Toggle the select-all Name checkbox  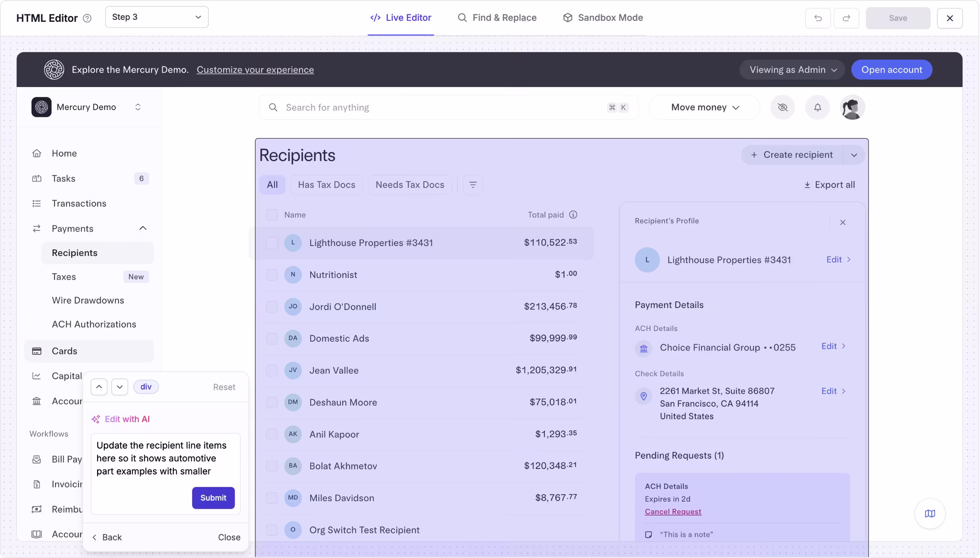[272, 215]
